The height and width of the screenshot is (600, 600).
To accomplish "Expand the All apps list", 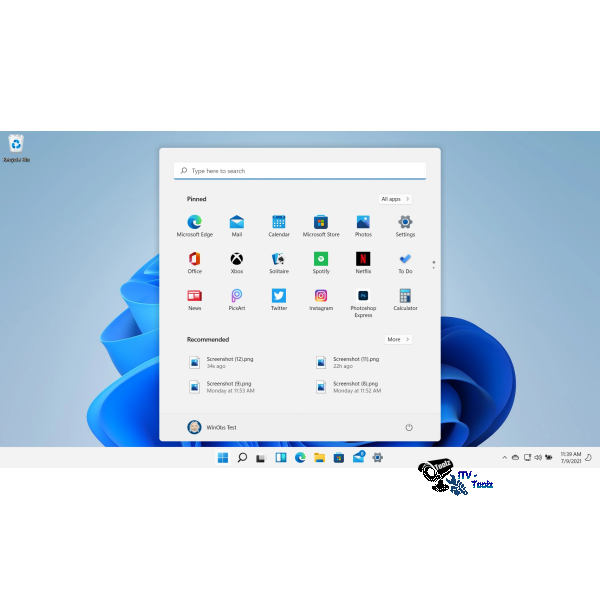I will [395, 199].
